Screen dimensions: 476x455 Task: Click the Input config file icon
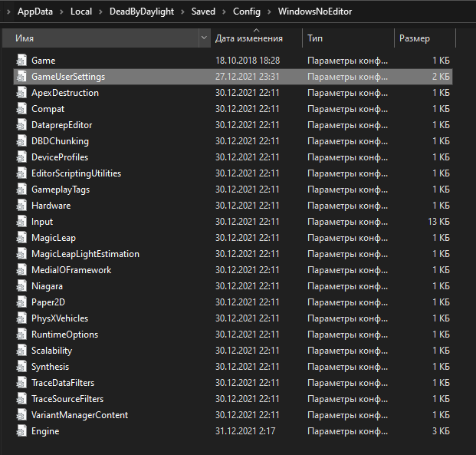pos(21,222)
